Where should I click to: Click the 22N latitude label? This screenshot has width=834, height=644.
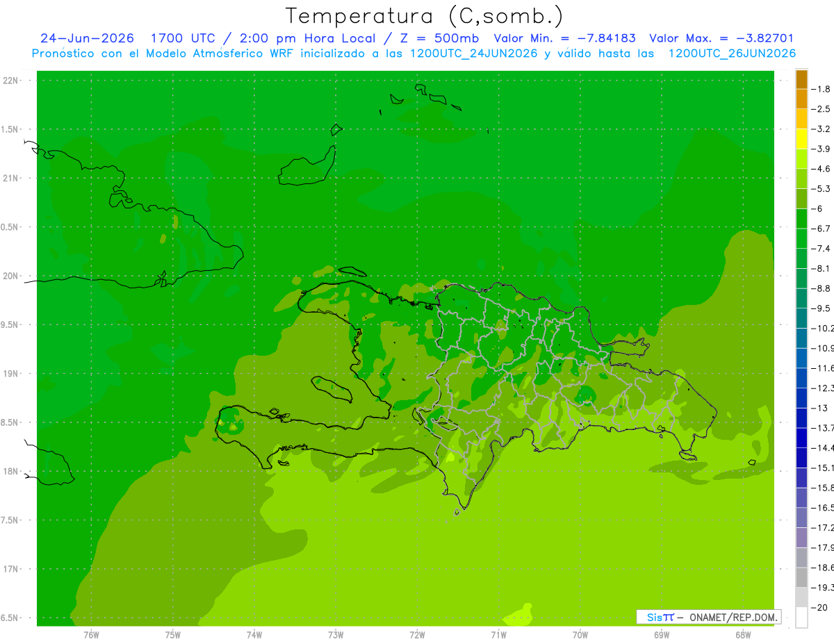point(11,81)
